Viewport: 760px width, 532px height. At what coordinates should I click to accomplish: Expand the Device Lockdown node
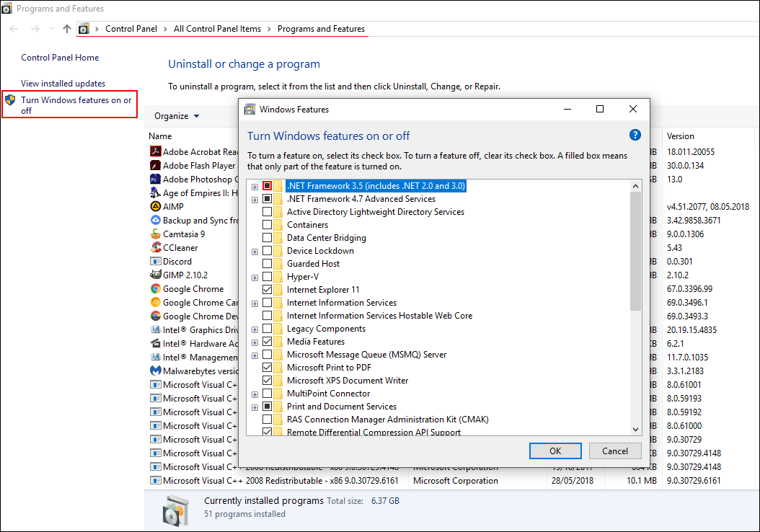click(x=255, y=252)
